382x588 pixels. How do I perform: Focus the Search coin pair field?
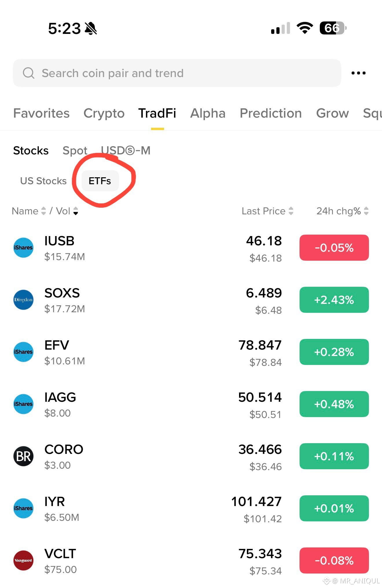click(177, 73)
